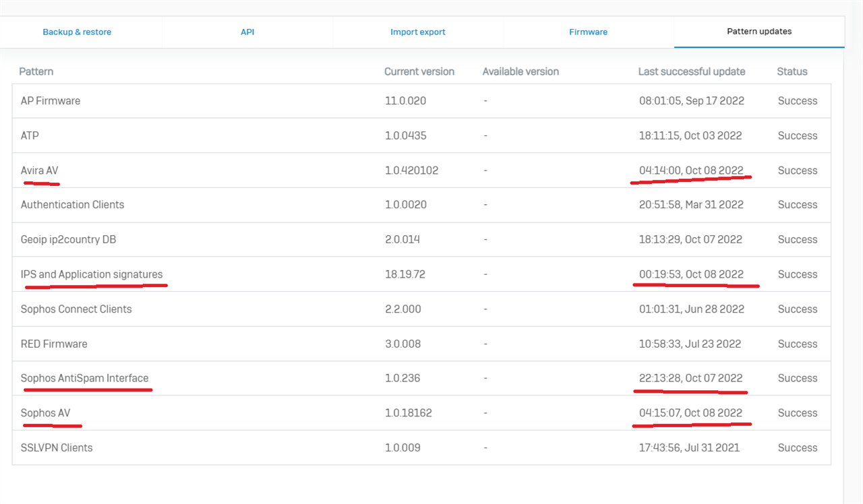Click Success status for SSLVPN Clients
This screenshot has height=504, width=863.
point(798,447)
